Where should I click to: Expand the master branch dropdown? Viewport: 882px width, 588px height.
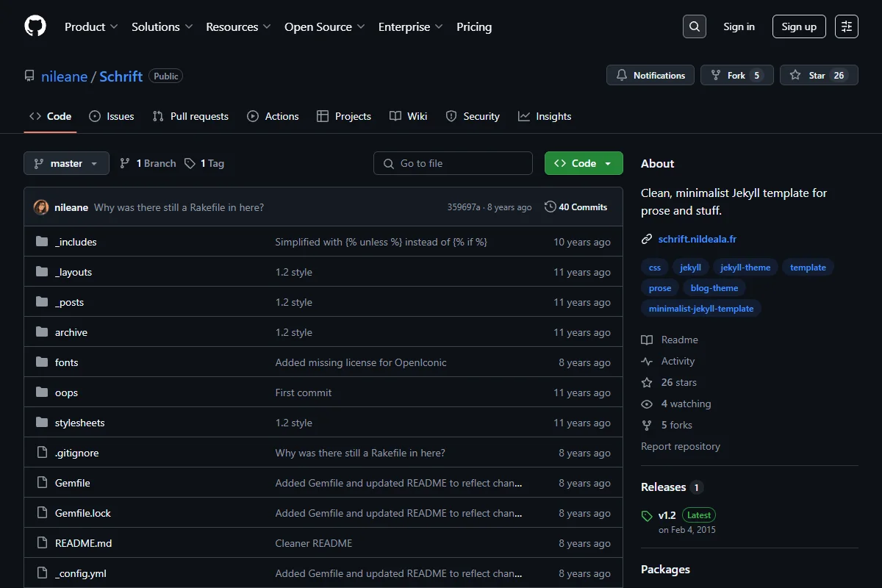click(66, 163)
